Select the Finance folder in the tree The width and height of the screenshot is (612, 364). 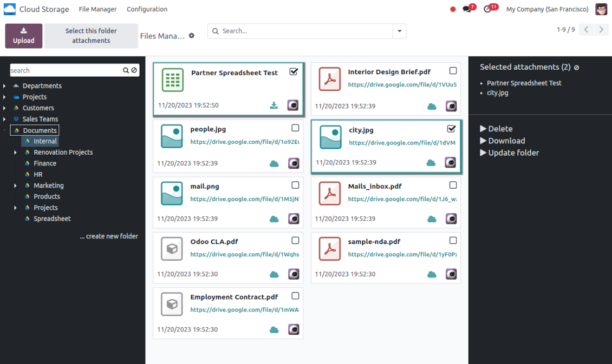(45, 163)
